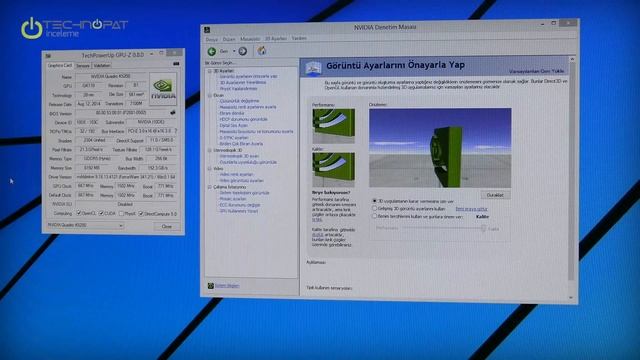Toggle the DirectCompute 5.0 checkbox
Image resolution: width=640 pixels, height=360 pixels.
[x=141, y=213]
